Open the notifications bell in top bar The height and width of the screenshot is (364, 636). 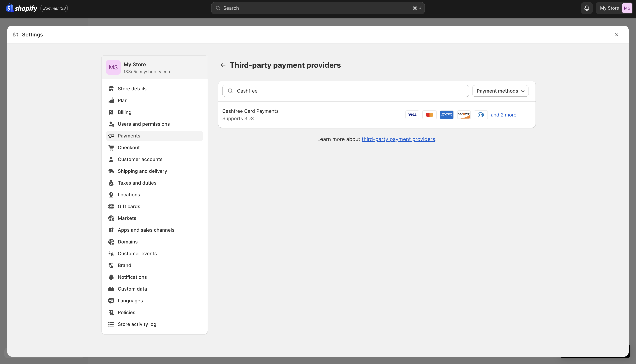(x=586, y=8)
